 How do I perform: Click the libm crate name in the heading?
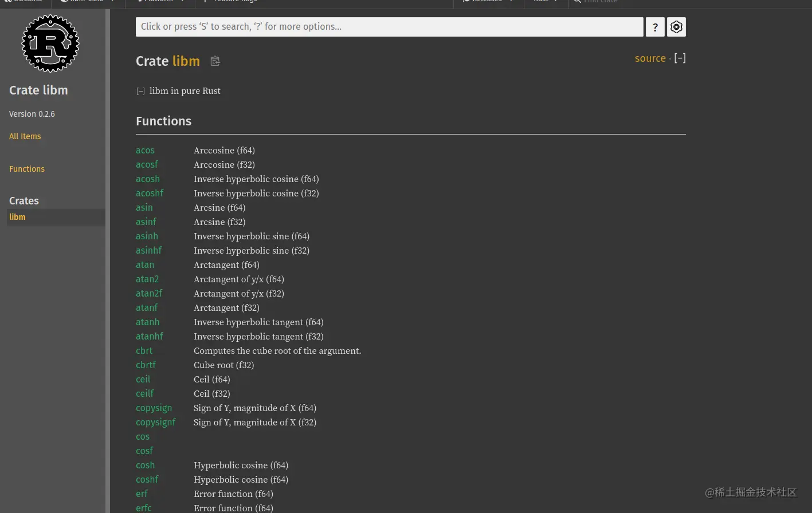click(x=186, y=61)
